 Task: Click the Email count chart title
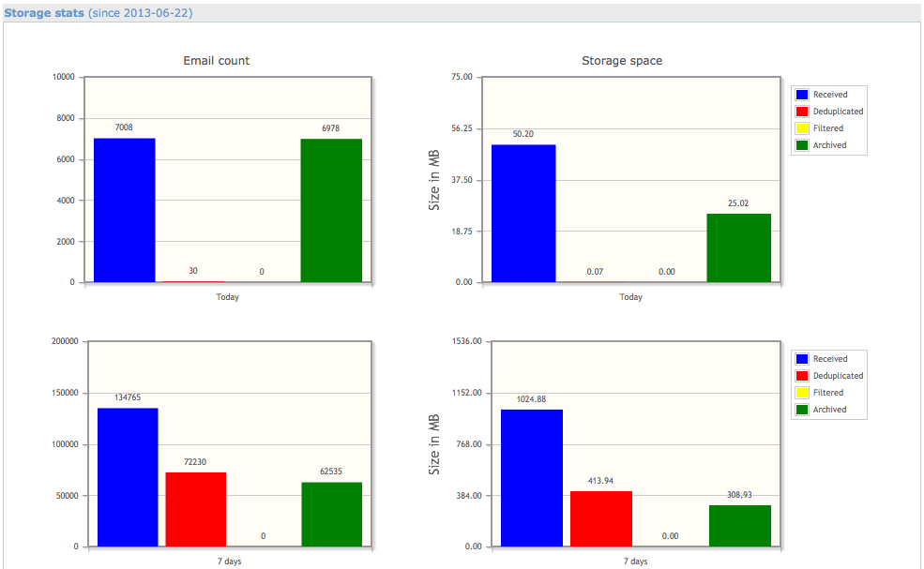216,61
